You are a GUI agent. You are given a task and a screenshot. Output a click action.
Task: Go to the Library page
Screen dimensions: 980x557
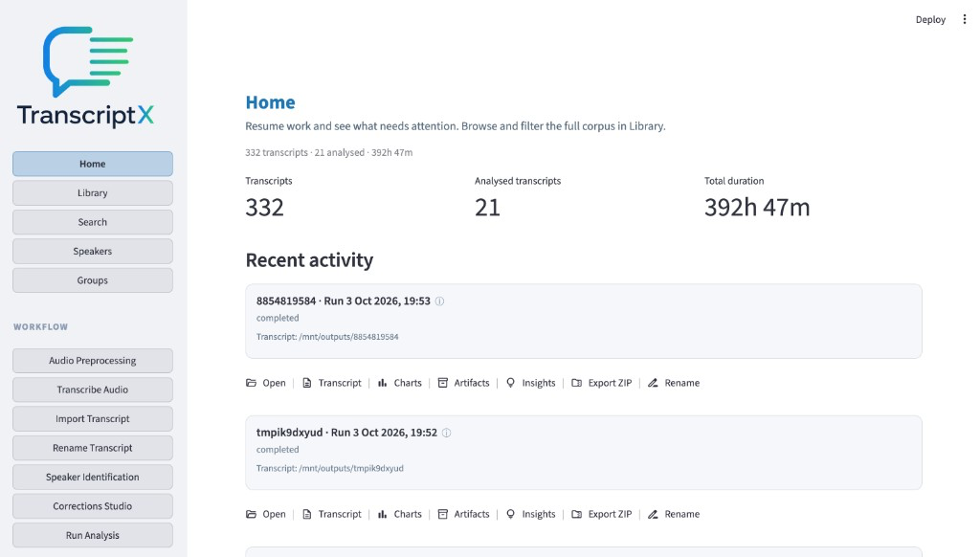(x=93, y=193)
